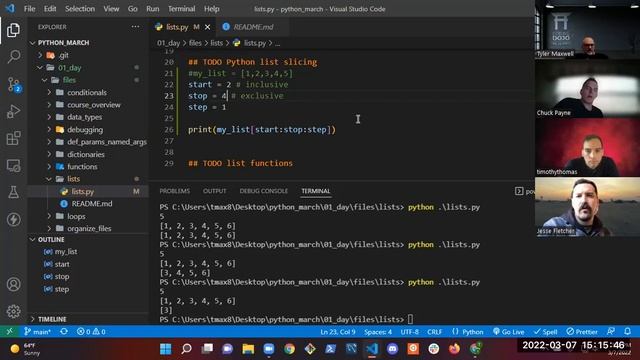The width and height of the screenshot is (640, 360).
Task: Switch to the DEBUG CONSOLE tab
Action: coord(264,191)
